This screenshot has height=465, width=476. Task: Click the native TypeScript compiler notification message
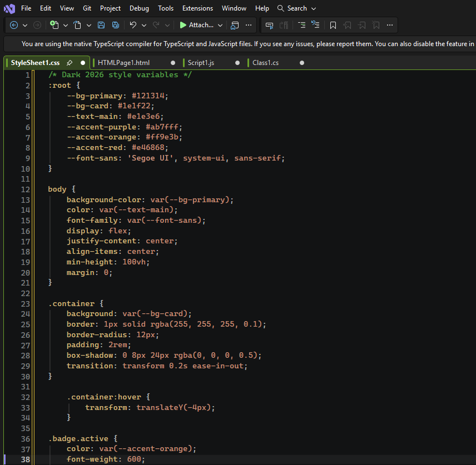(x=247, y=44)
